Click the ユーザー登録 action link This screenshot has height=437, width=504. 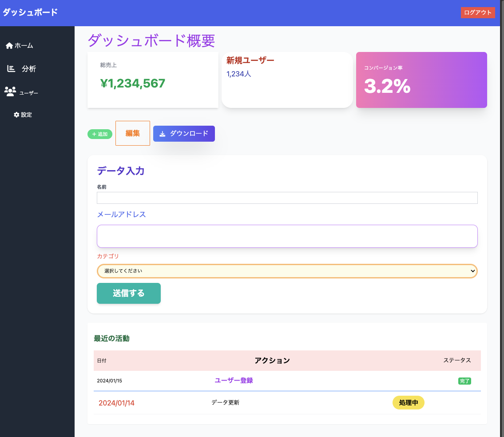(234, 381)
